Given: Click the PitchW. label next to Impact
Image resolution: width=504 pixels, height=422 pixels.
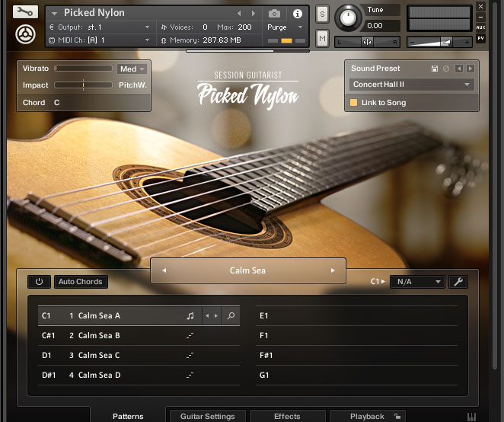Looking at the screenshot, I should [x=132, y=85].
